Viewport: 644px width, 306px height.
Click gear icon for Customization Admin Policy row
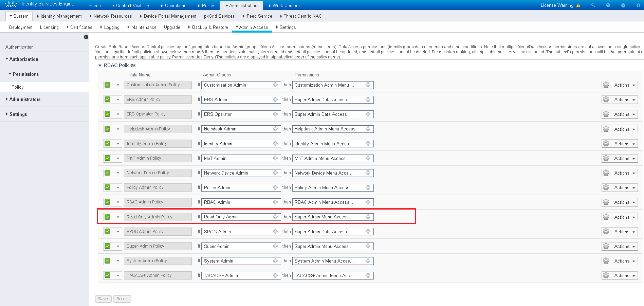(606, 85)
